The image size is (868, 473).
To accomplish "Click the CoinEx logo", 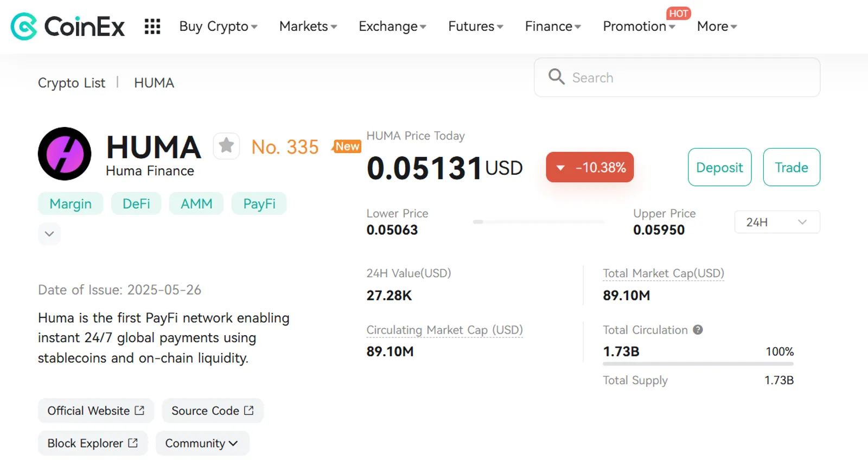I will pos(68,26).
